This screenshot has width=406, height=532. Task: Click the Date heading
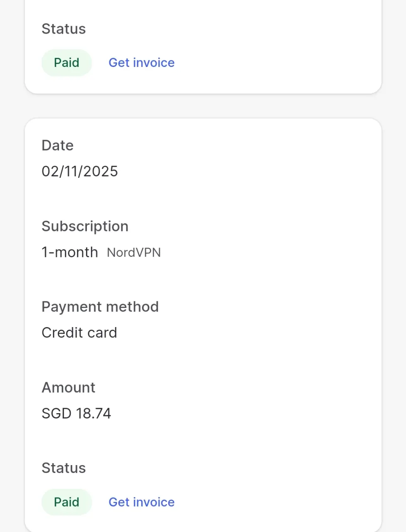tap(57, 145)
